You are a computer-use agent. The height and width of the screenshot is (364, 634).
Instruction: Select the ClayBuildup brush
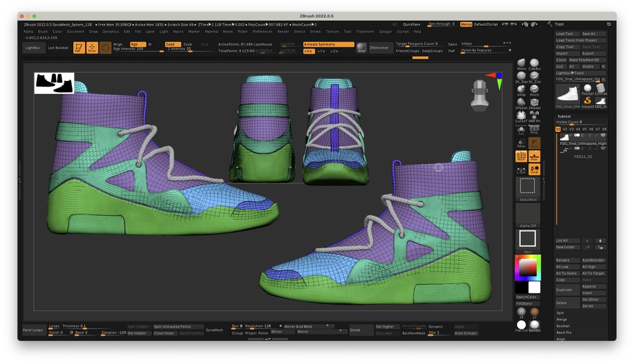pyautogui.click(x=534, y=63)
